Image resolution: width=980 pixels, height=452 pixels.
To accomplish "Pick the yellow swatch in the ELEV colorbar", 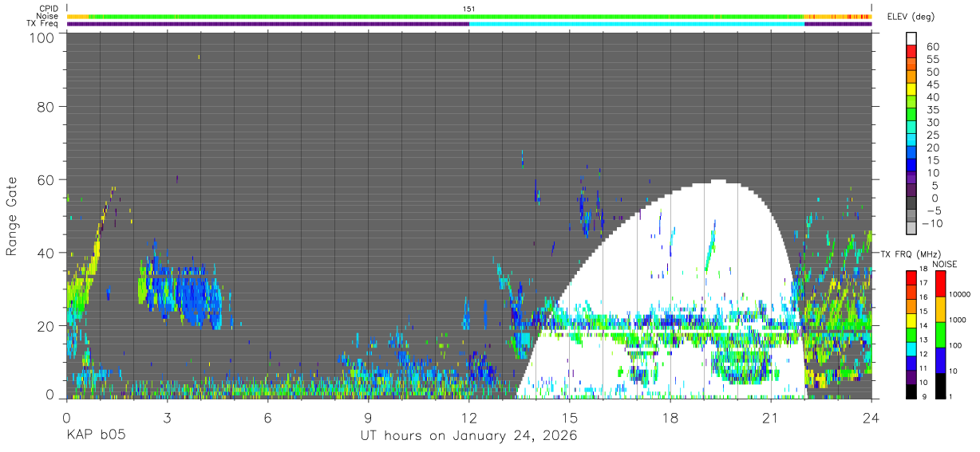I will tap(911, 89).
